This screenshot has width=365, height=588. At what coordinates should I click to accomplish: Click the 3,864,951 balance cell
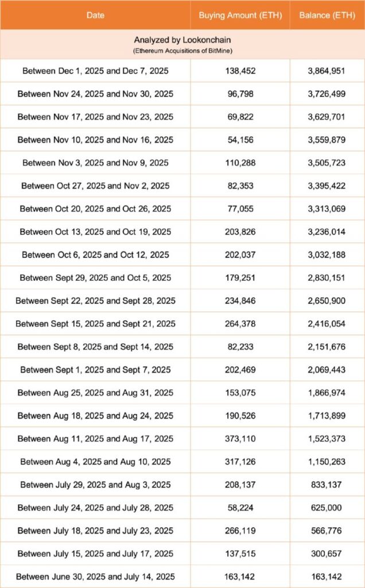tap(327, 71)
